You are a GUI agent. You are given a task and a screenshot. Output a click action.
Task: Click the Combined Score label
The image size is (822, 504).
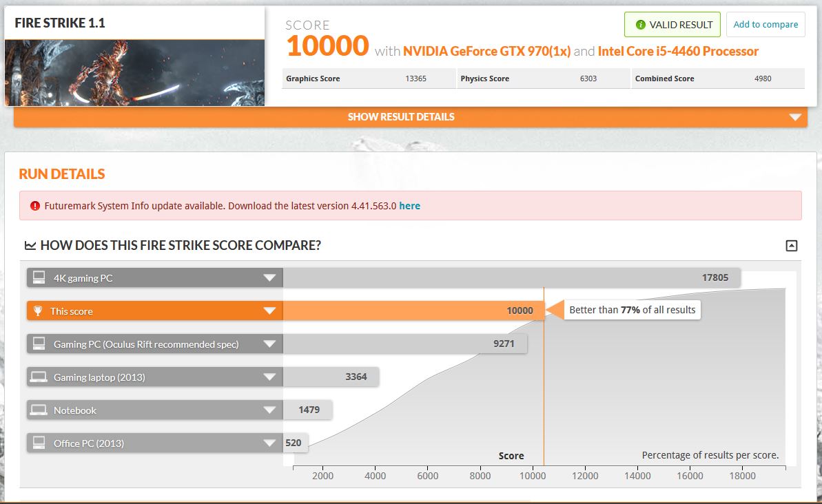click(x=665, y=78)
